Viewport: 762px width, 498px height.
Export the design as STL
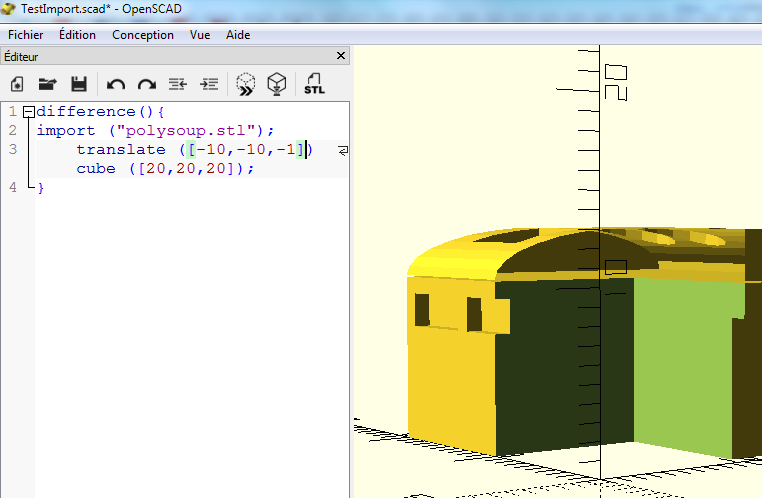(314, 84)
